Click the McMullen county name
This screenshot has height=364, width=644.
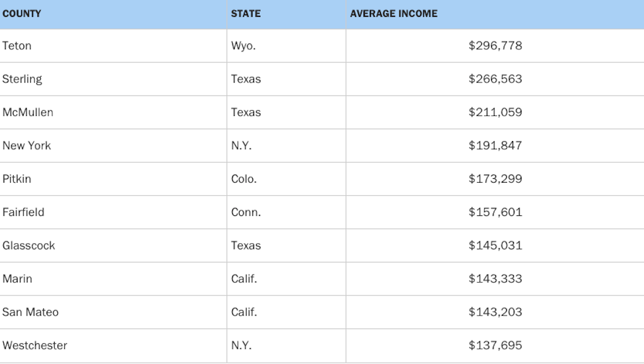click(x=28, y=113)
